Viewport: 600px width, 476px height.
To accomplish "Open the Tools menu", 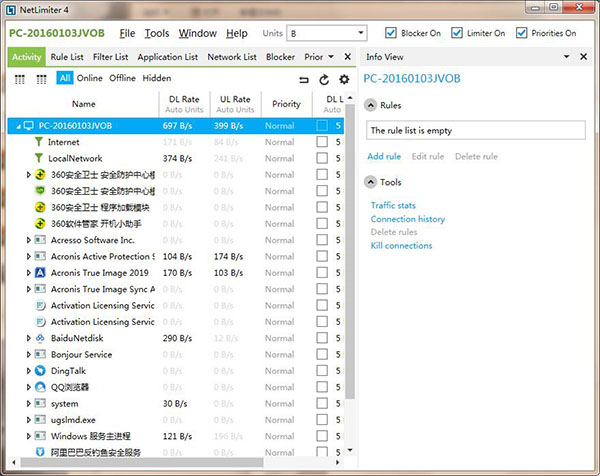I will click(x=157, y=33).
